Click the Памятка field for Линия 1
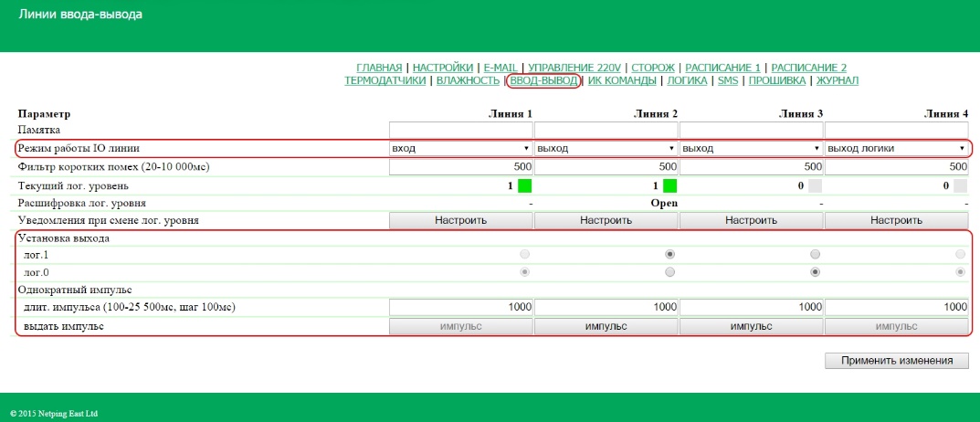The image size is (980, 422). pyautogui.click(x=460, y=130)
